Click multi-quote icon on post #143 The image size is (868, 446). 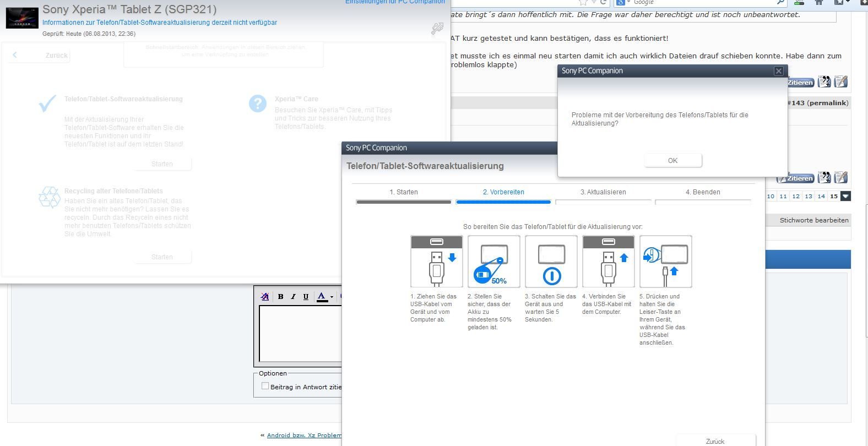pyautogui.click(x=824, y=178)
